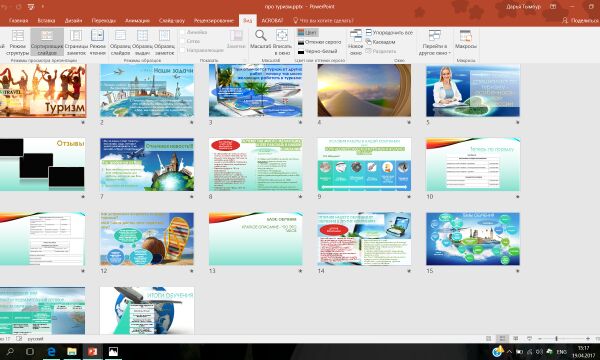Open the Outline View (Режим структуры) button
Image resolution: width=600 pixels, height=360 pixels.
[x=18, y=42]
